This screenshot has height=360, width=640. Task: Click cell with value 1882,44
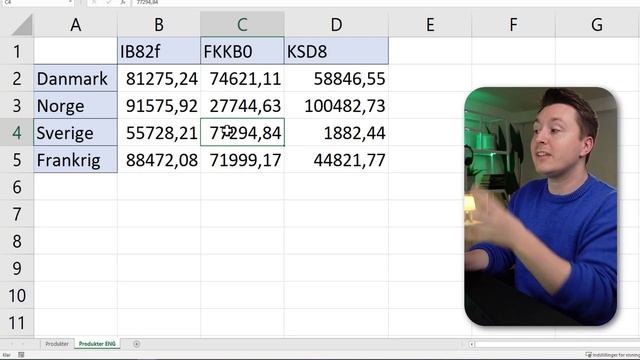click(x=336, y=133)
